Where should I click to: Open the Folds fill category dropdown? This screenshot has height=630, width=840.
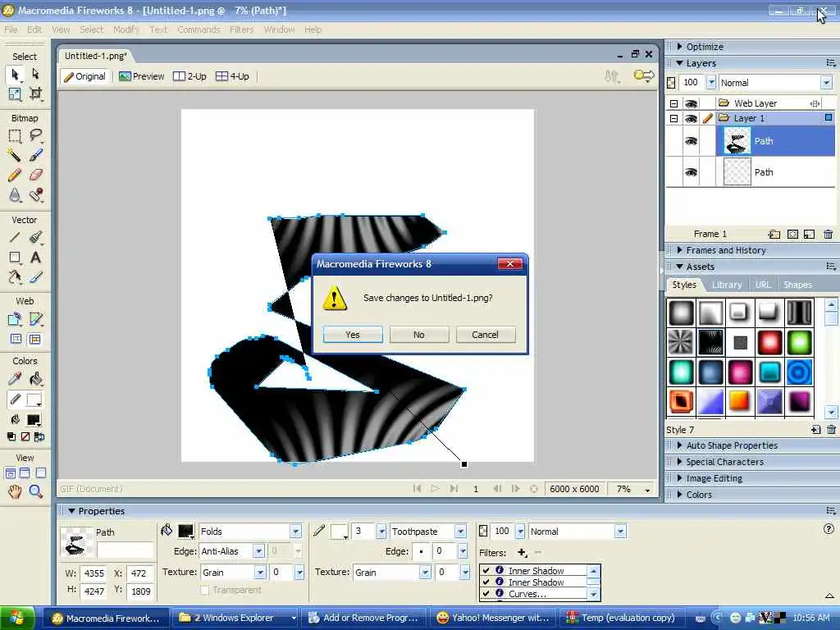[295, 532]
